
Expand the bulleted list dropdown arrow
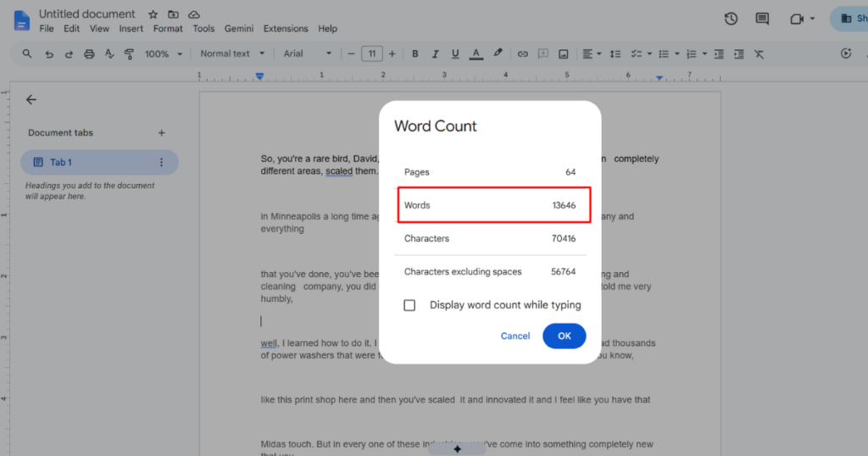point(677,54)
